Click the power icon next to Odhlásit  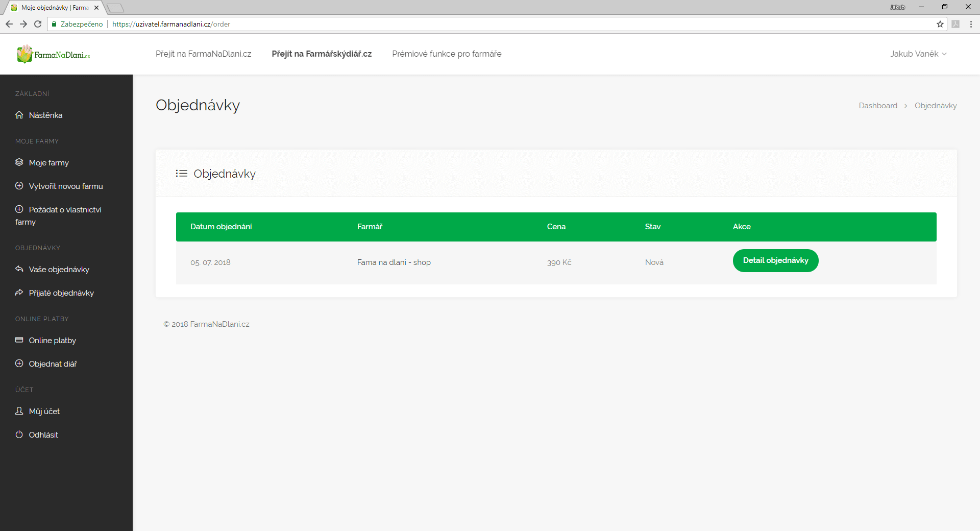pos(19,435)
